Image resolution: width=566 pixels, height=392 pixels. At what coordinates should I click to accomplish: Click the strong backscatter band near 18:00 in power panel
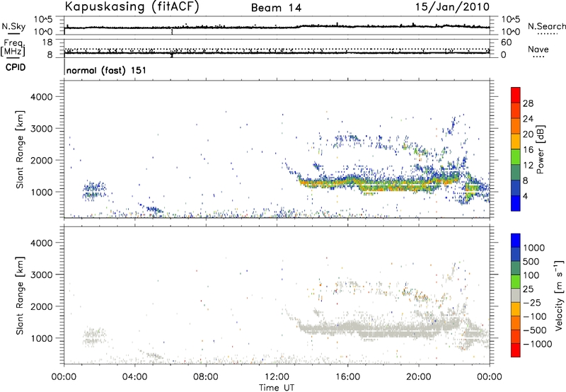[383, 185]
